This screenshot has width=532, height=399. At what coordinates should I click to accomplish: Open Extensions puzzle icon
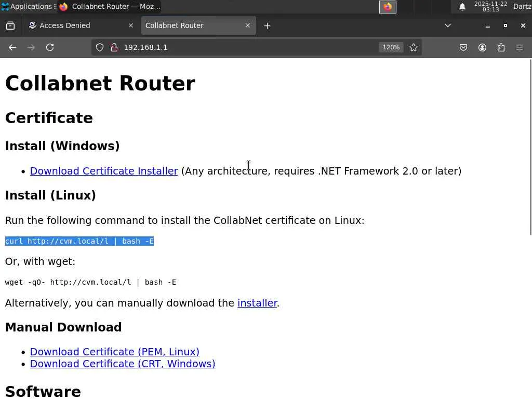(501, 47)
